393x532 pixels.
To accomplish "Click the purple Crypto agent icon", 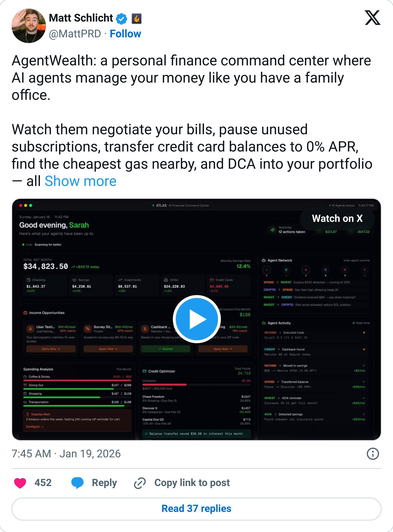I will [325, 270].
